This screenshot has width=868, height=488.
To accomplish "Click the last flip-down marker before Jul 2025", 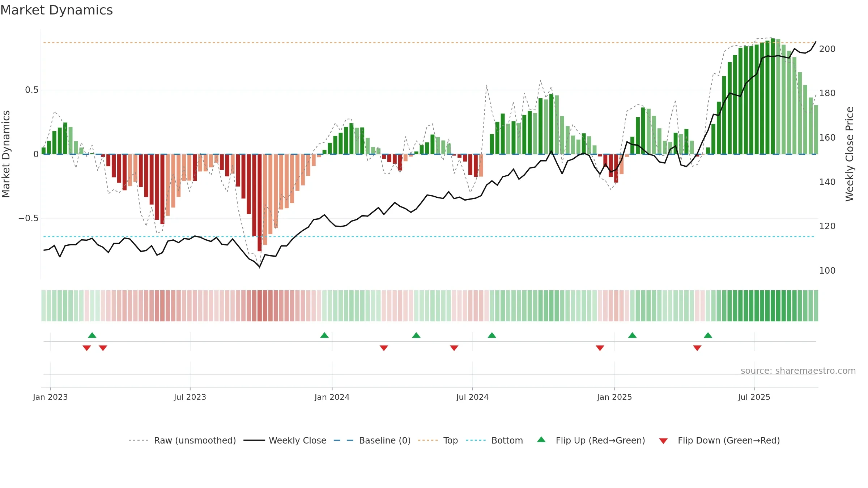I will (x=697, y=348).
